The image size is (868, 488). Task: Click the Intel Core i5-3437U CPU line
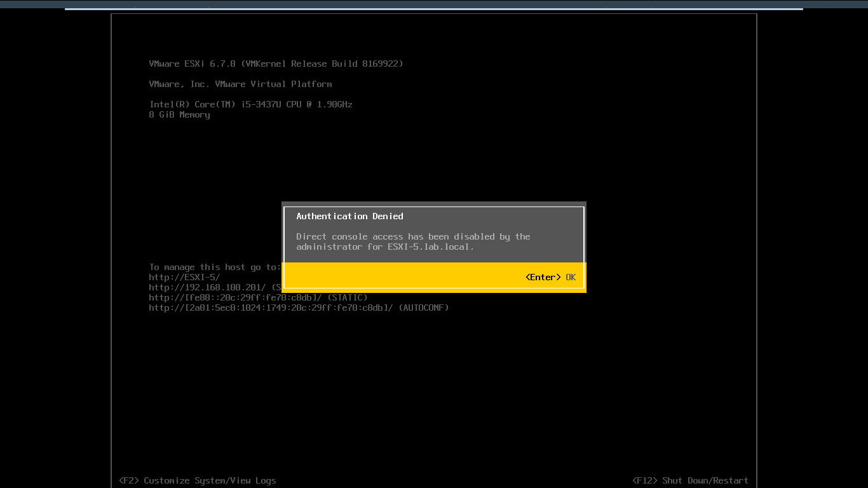pyautogui.click(x=250, y=104)
